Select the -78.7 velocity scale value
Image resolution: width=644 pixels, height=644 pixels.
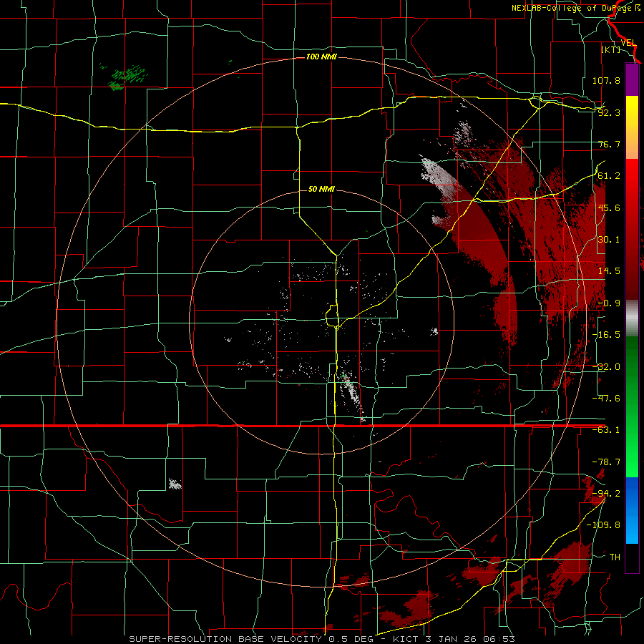point(606,462)
